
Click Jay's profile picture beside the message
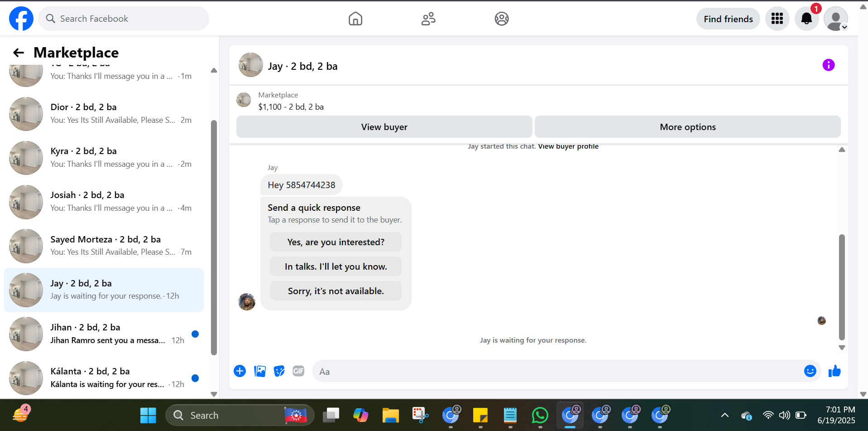point(247,302)
